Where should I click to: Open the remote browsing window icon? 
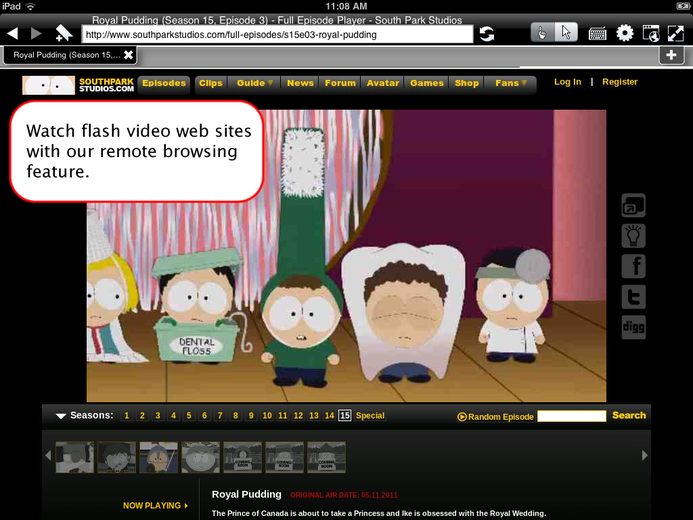(x=651, y=33)
